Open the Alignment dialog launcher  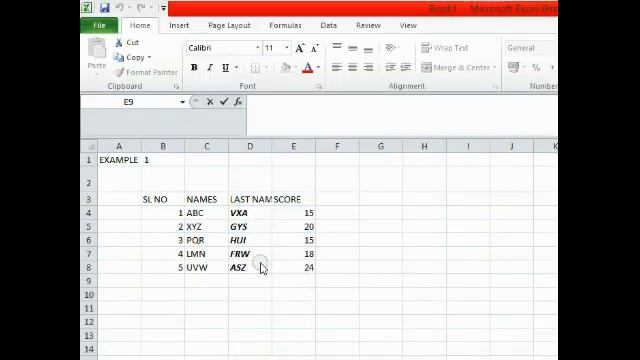pos(496,87)
